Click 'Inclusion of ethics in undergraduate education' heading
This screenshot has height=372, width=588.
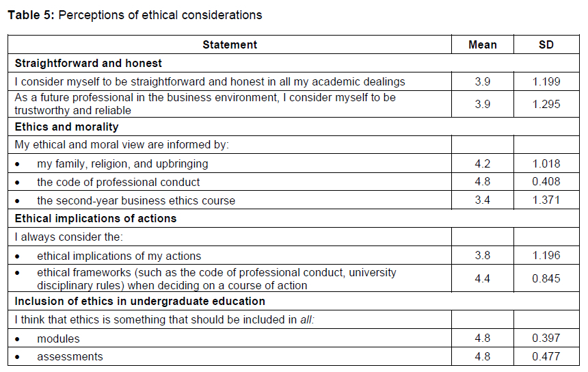[140, 301]
